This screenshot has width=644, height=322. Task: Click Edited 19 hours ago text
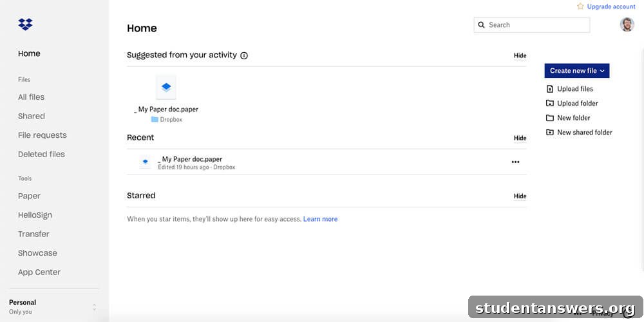click(184, 167)
